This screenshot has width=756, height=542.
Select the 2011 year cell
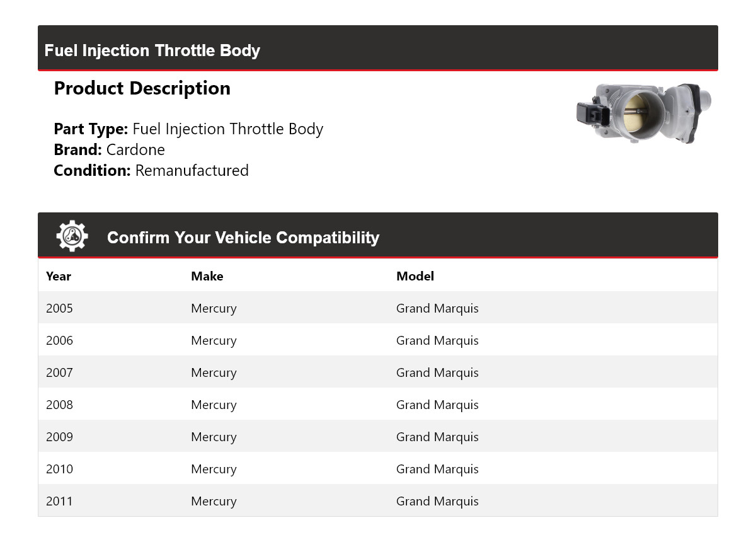pyautogui.click(x=59, y=501)
